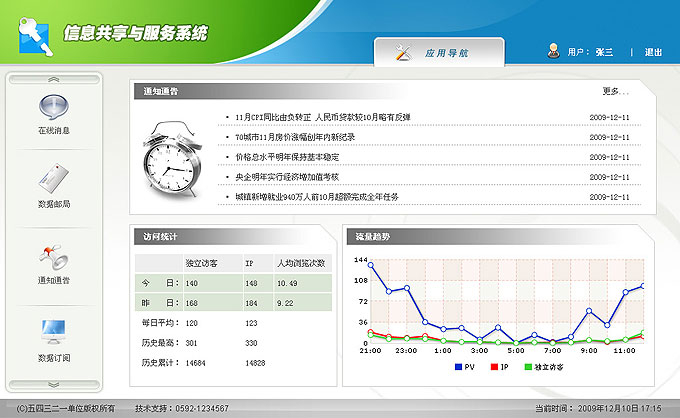
Task: Open the 在线消息 chat bubble icon
Action: tap(54, 106)
